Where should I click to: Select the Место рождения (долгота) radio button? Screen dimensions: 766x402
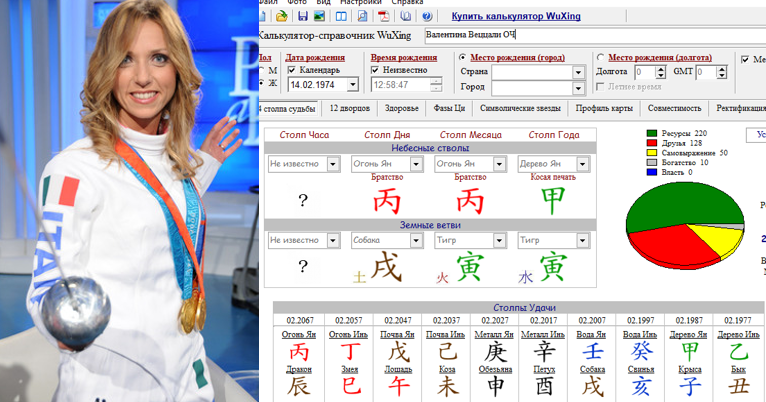pyautogui.click(x=600, y=58)
